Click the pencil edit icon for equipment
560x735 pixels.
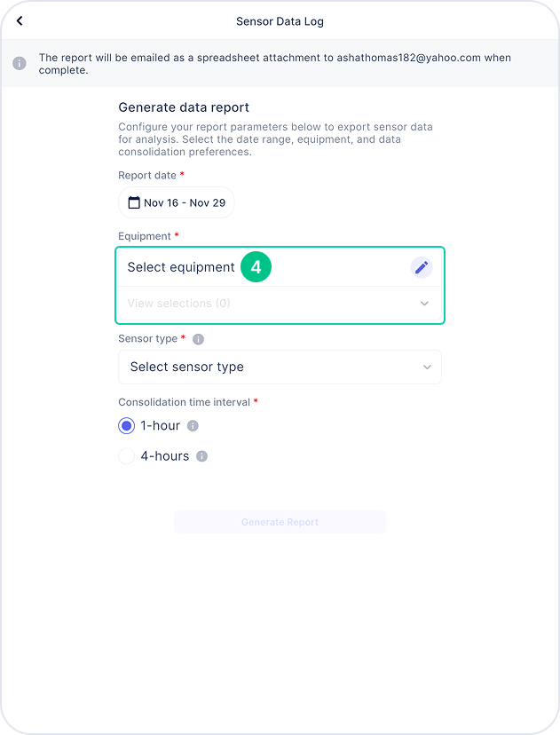422,267
